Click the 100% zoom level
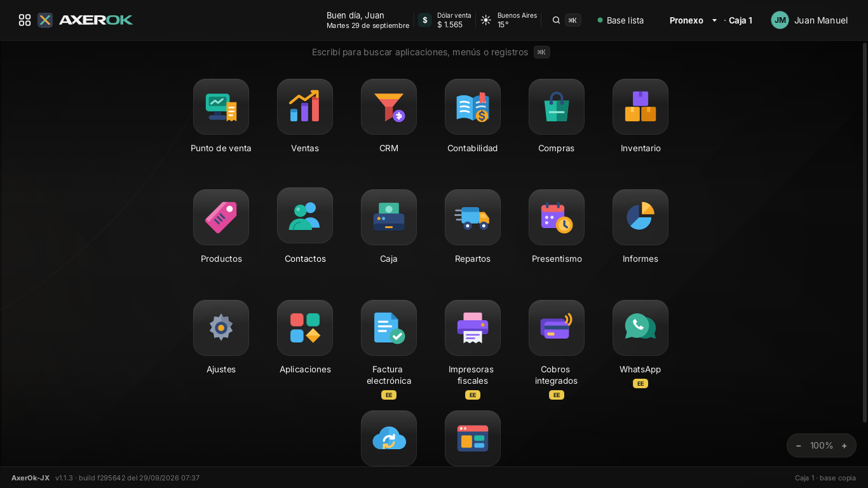Image resolution: width=868 pixels, height=488 pixels. click(x=822, y=445)
